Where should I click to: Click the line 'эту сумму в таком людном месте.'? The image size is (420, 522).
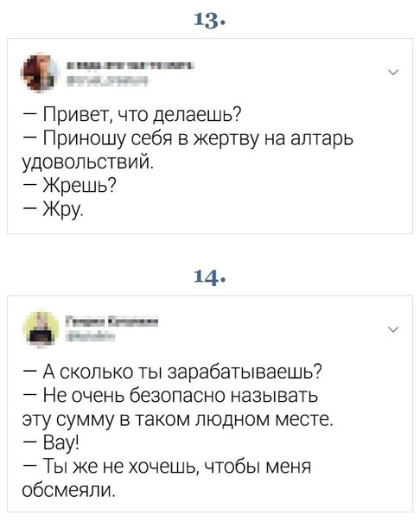[x=178, y=419]
